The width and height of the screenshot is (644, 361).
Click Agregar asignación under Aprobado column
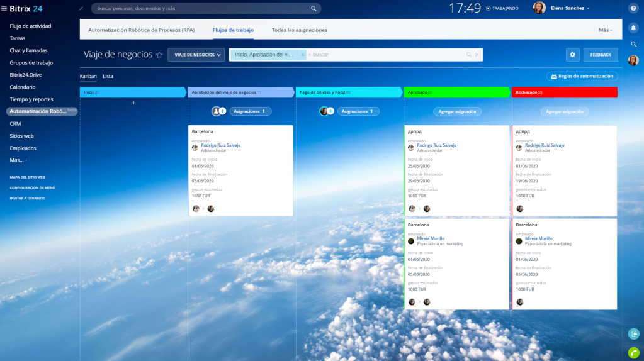coord(458,111)
